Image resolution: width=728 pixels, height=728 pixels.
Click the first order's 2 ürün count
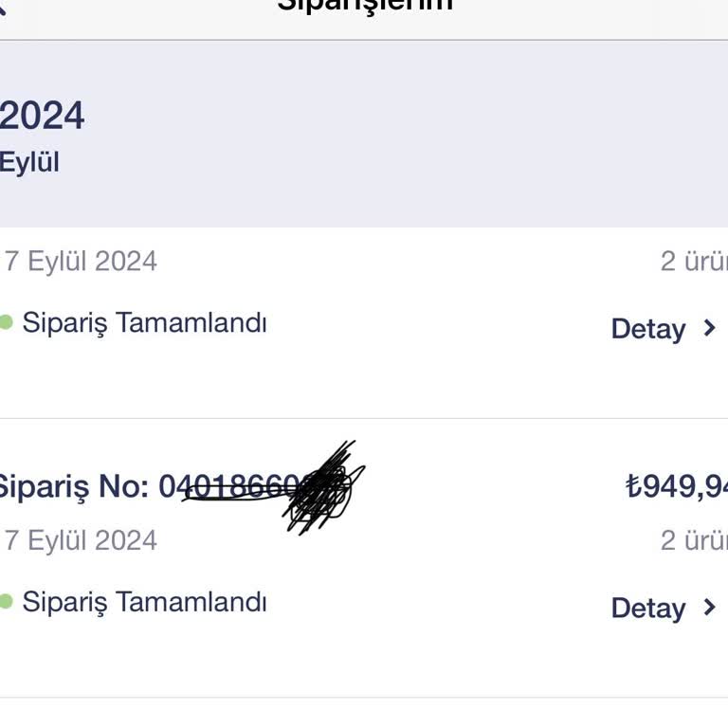pyautogui.click(x=693, y=262)
